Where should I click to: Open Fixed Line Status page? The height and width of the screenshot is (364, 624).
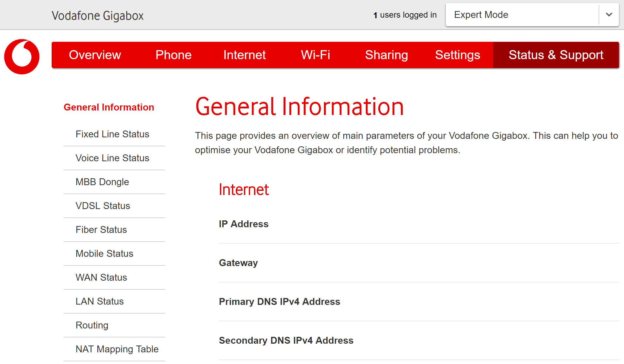click(x=113, y=134)
